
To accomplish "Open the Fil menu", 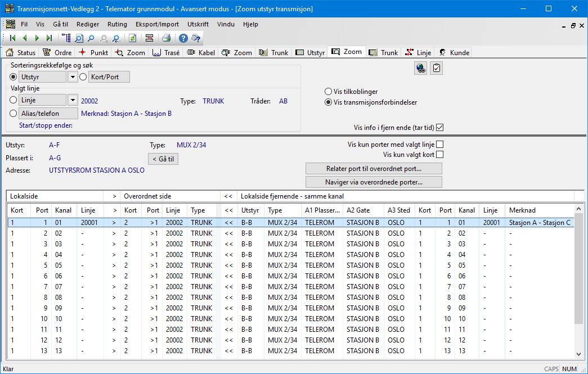I will point(24,24).
